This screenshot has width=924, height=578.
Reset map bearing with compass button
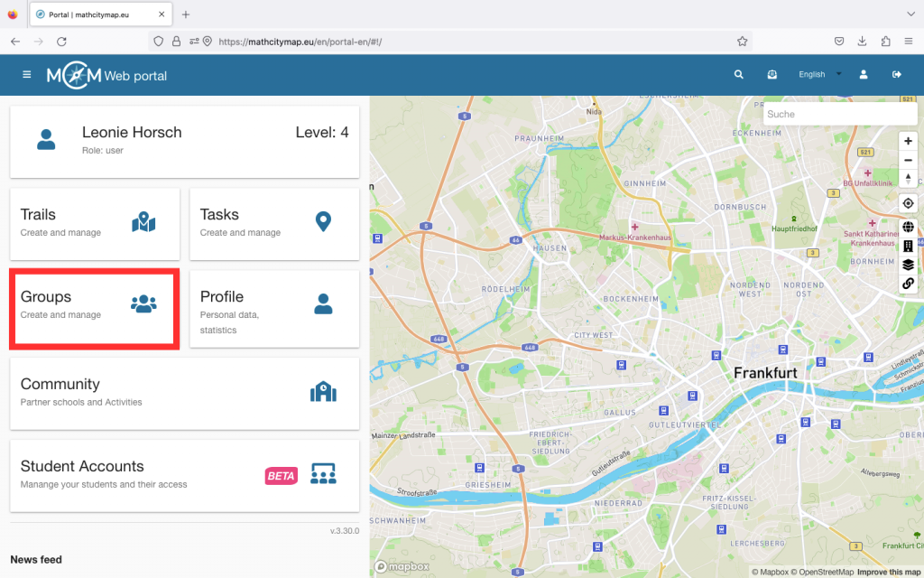[908, 179]
